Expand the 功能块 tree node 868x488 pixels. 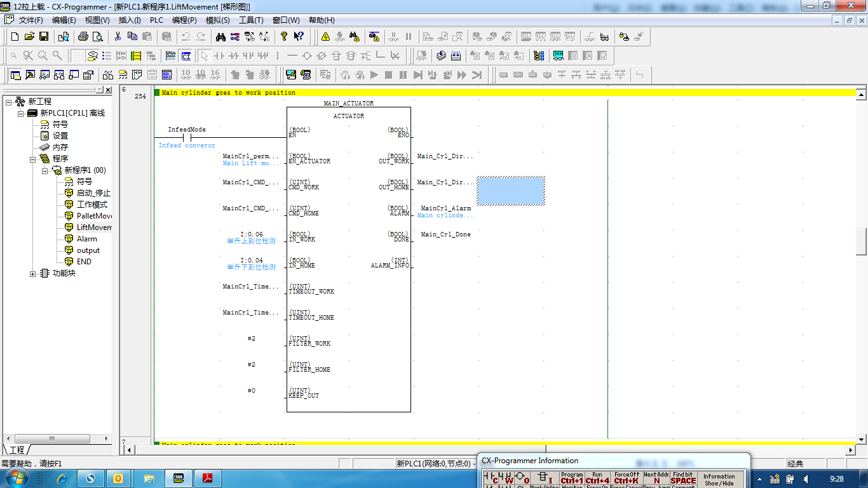click(33, 273)
